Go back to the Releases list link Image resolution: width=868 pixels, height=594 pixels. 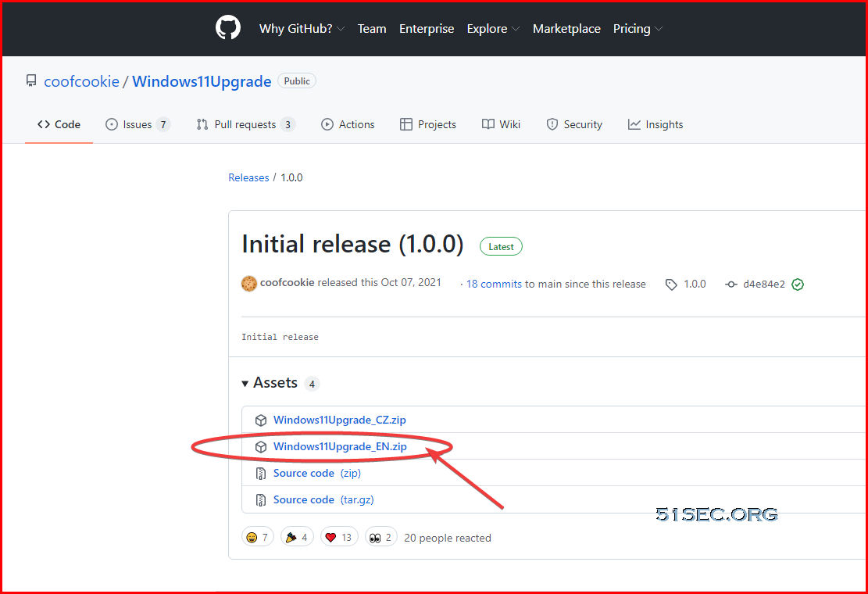[248, 177]
